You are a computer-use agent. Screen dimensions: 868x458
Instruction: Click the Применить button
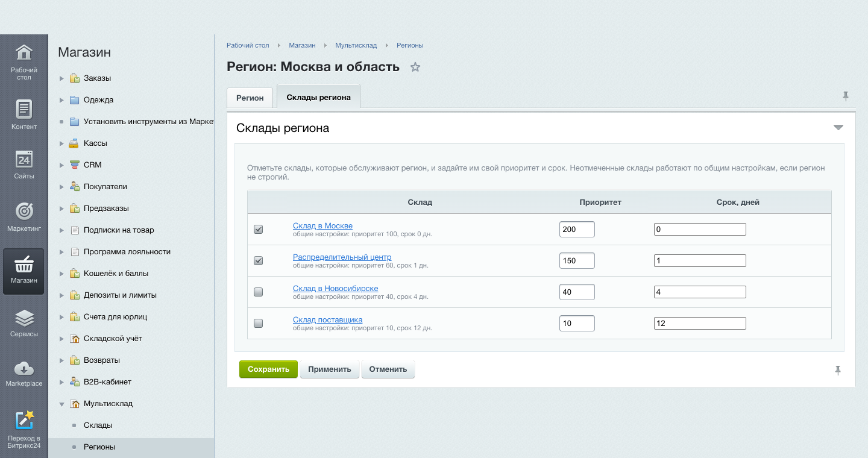coord(330,369)
